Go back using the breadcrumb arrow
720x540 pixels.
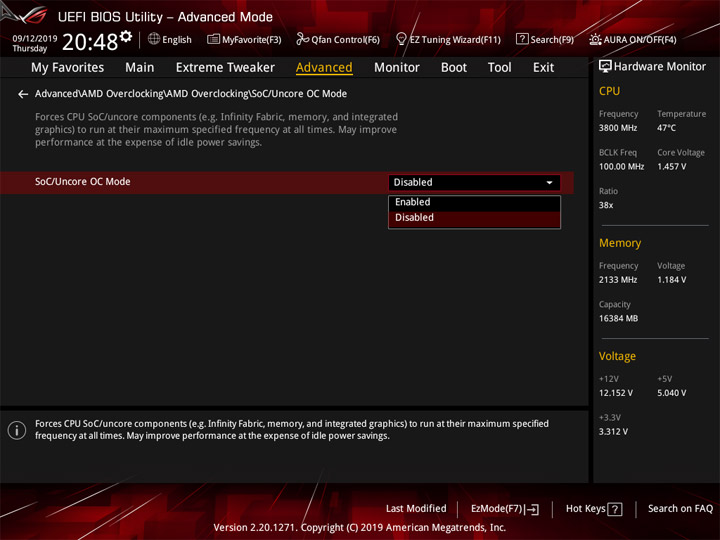click(23, 94)
